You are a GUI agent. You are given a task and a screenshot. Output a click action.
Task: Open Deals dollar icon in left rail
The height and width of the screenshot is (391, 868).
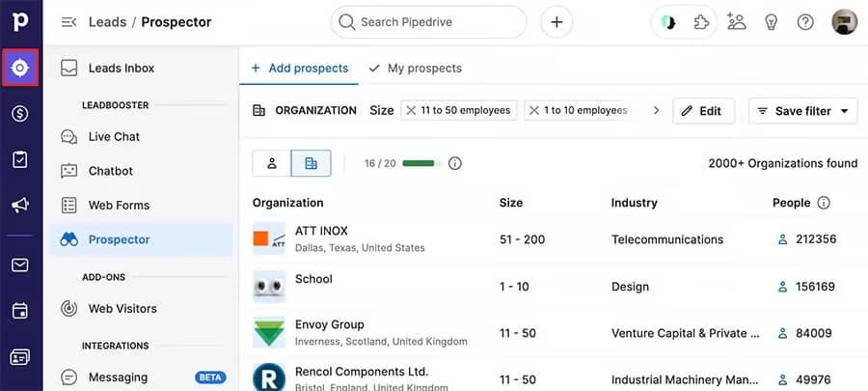pos(20,114)
